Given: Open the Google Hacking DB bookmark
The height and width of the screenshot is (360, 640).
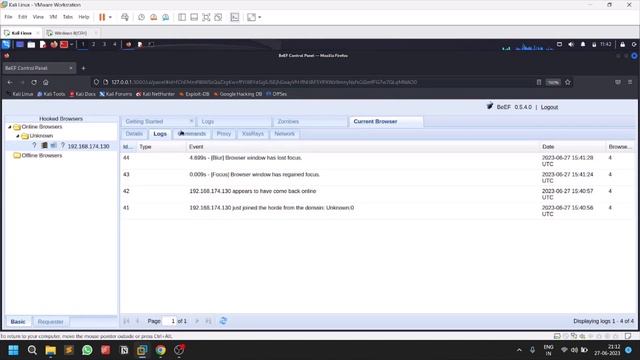Looking at the screenshot, I should click(238, 94).
